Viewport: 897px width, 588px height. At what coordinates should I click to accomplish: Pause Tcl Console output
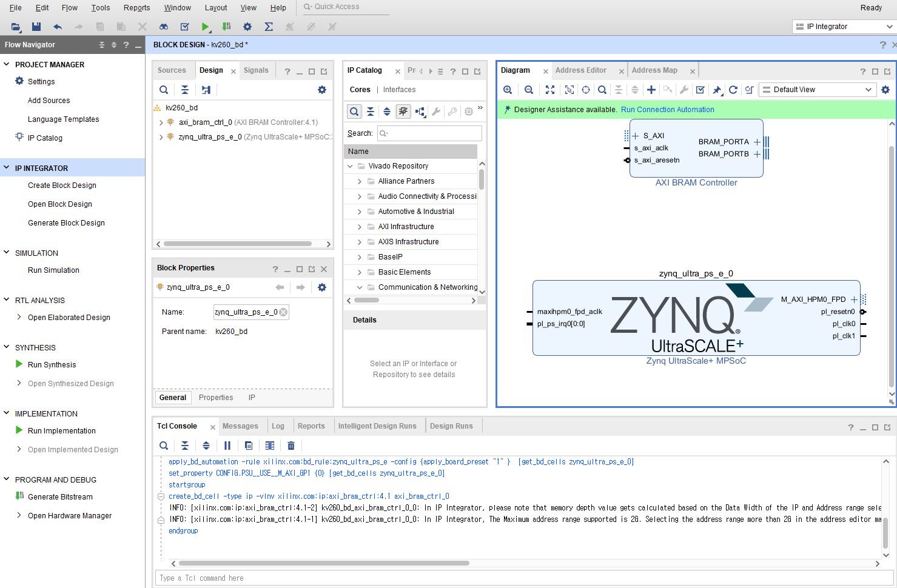[227, 446]
